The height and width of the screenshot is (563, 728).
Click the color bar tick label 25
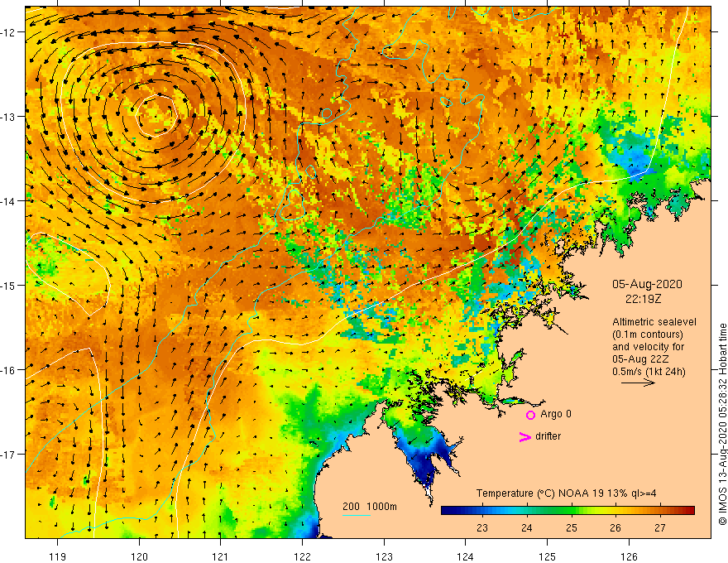pyautogui.click(x=571, y=528)
